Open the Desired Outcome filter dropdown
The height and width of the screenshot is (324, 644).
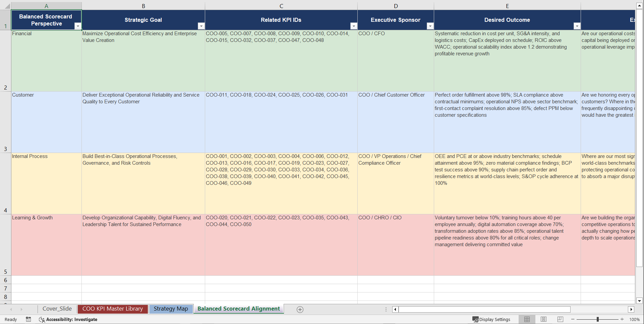[577, 26]
